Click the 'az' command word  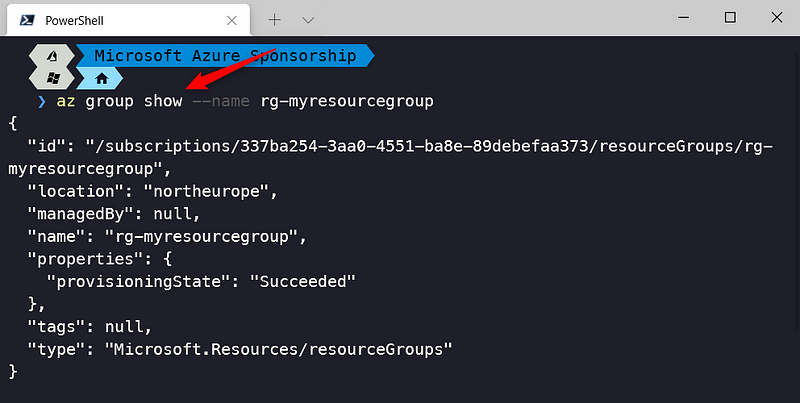65,102
